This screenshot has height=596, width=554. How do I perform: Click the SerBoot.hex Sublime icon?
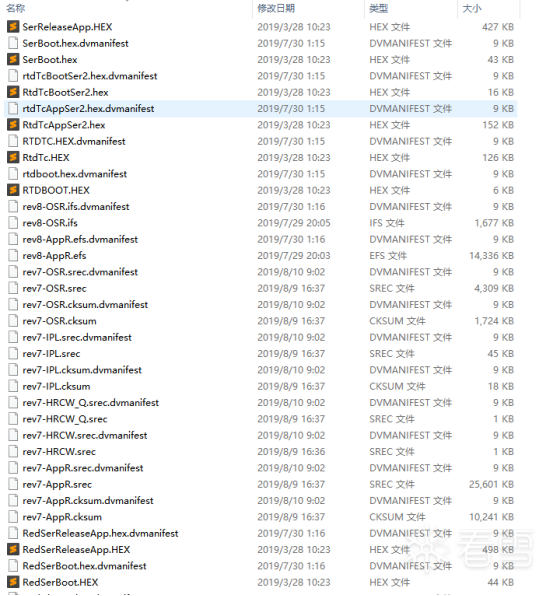(x=13, y=59)
